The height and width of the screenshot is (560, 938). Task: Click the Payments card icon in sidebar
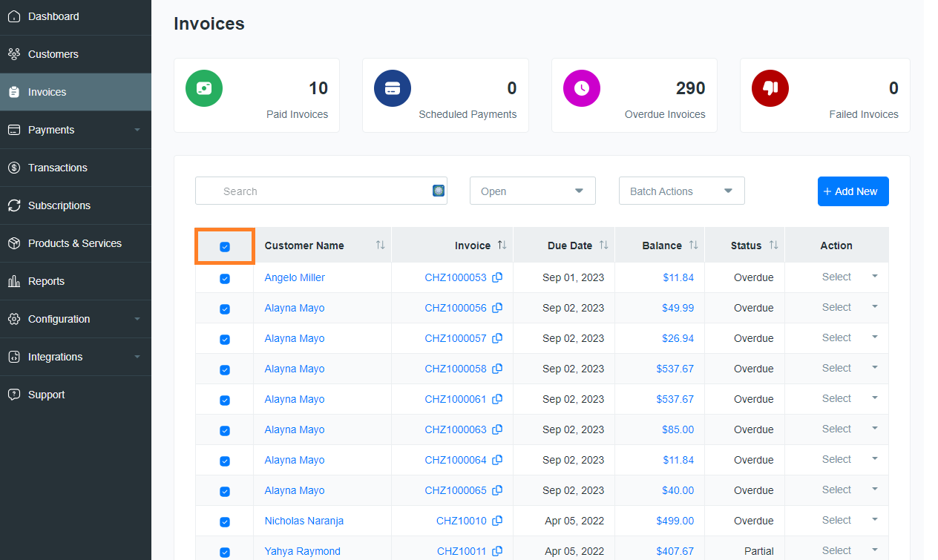[13, 130]
